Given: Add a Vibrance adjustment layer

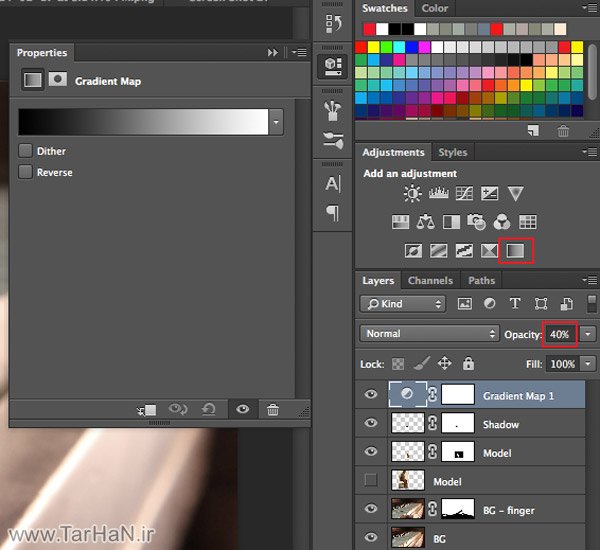Looking at the screenshot, I should pos(516,194).
